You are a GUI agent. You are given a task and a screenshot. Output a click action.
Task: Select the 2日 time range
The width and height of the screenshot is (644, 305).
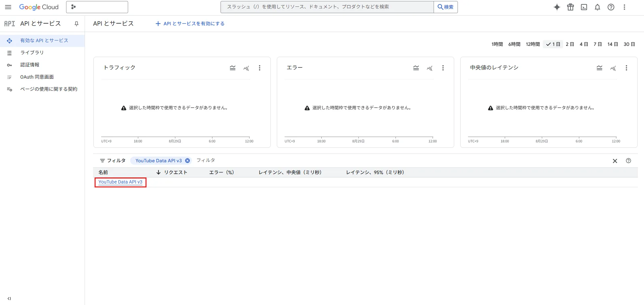[570, 44]
